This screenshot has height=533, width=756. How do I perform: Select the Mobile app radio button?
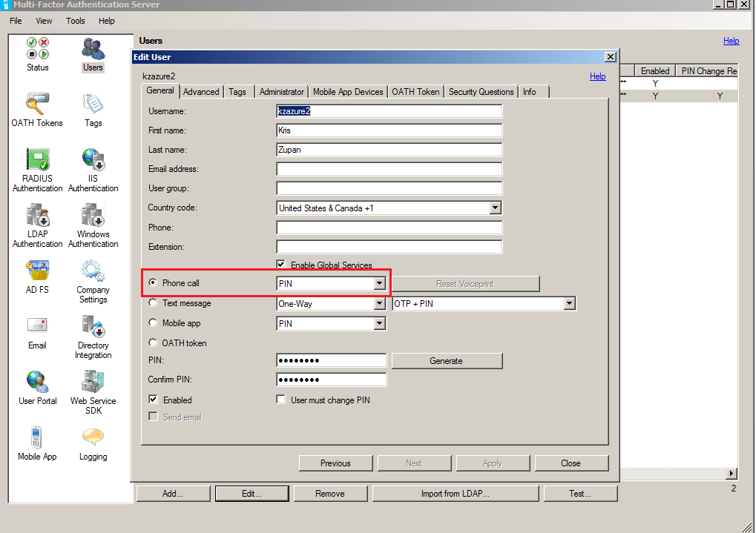click(153, 323)
